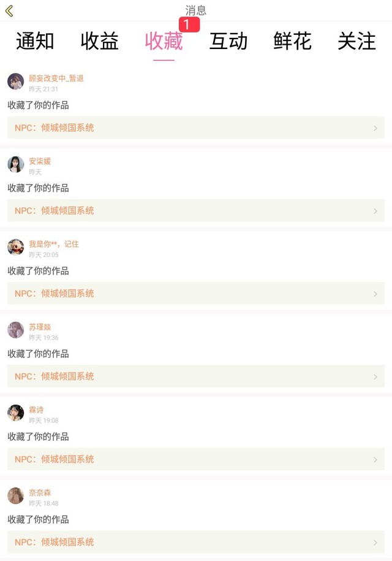Tap avatar of 我是你**，记住
Image resolution: width=392 pixels, height=561 pixels.
16,247
